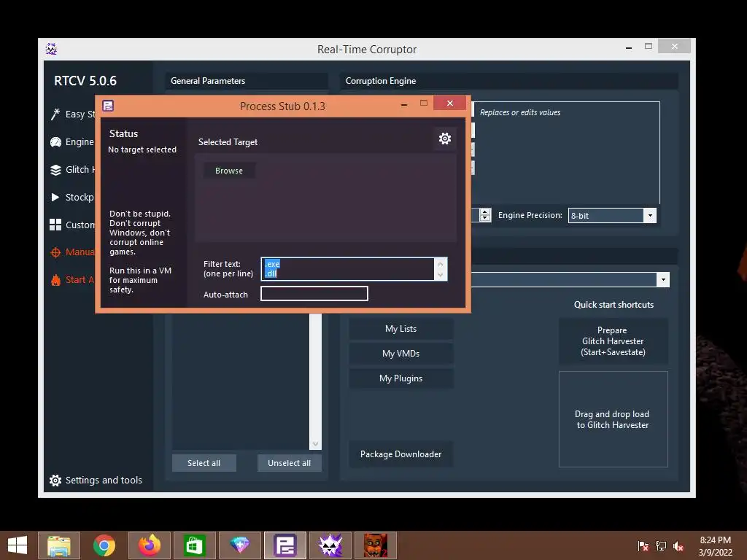Launch Firefox from taskbar

[150, 545]
